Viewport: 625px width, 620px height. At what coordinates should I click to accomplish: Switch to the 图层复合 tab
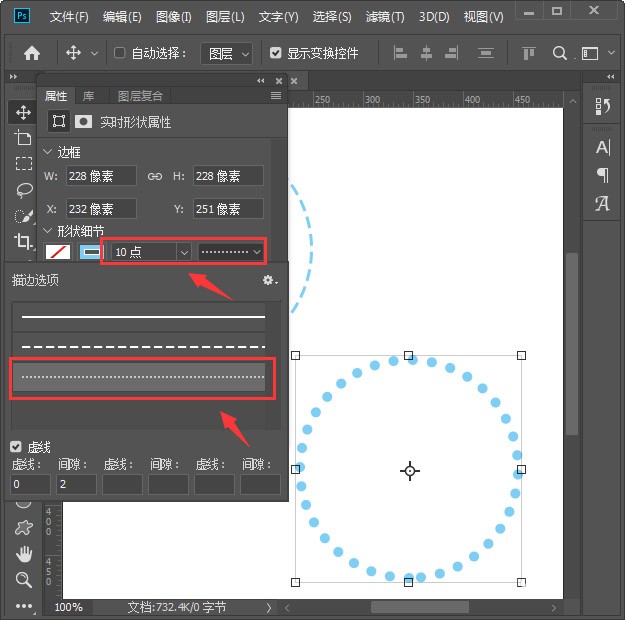point(140,96)
